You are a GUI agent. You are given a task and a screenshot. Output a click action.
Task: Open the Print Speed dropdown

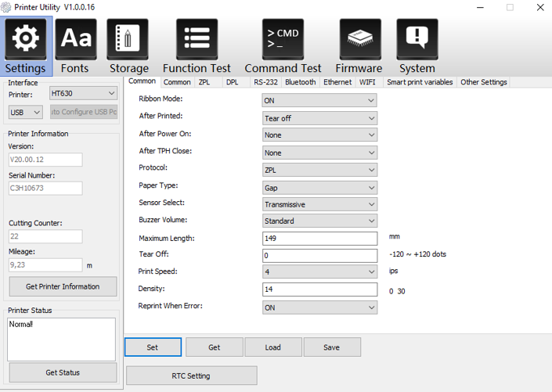click(319, 272)
